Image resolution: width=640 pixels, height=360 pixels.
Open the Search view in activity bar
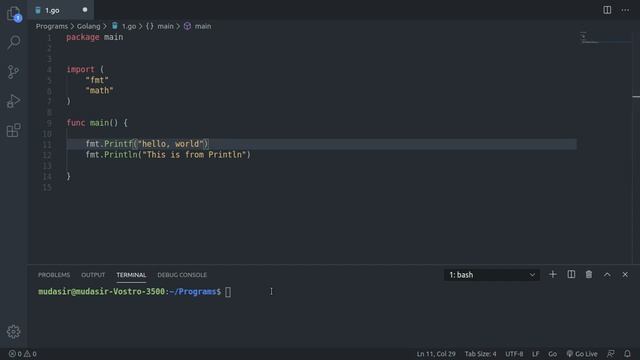(13, 42)
